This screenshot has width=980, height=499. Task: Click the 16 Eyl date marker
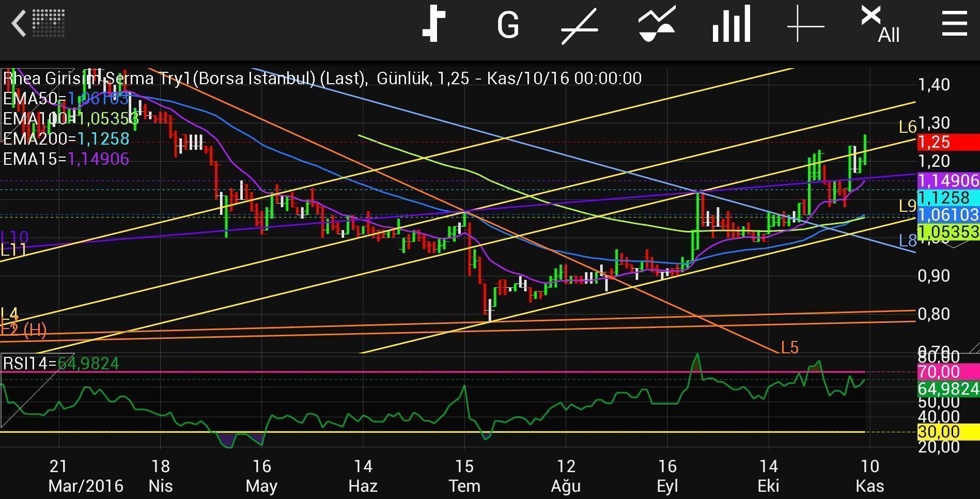667,476
